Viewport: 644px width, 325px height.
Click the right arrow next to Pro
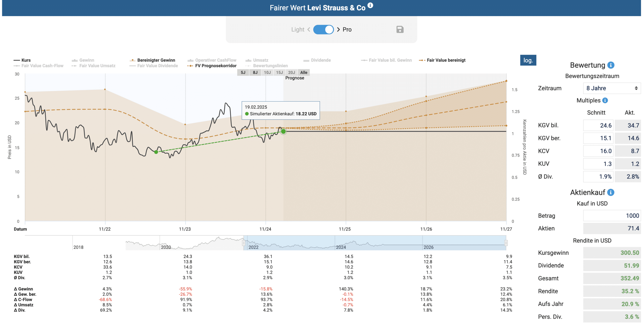(338, 29)
